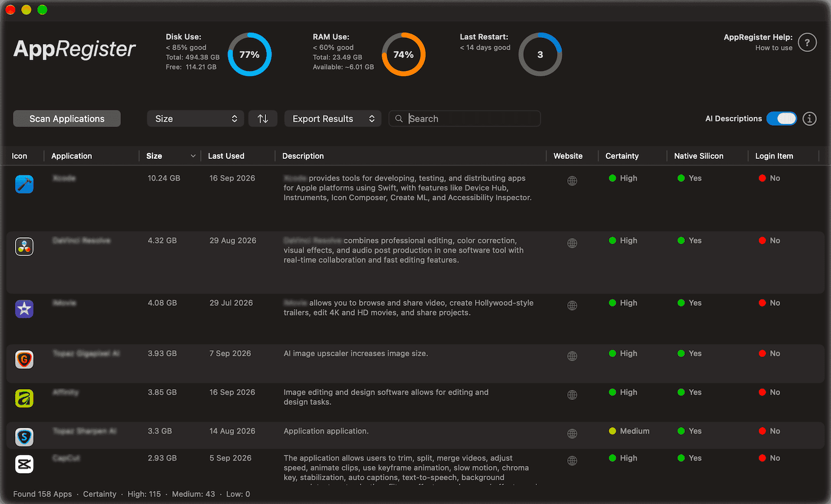Sort by Native Silicon column header
This screenshot has width=831, height=504.
tap(699, 156)
